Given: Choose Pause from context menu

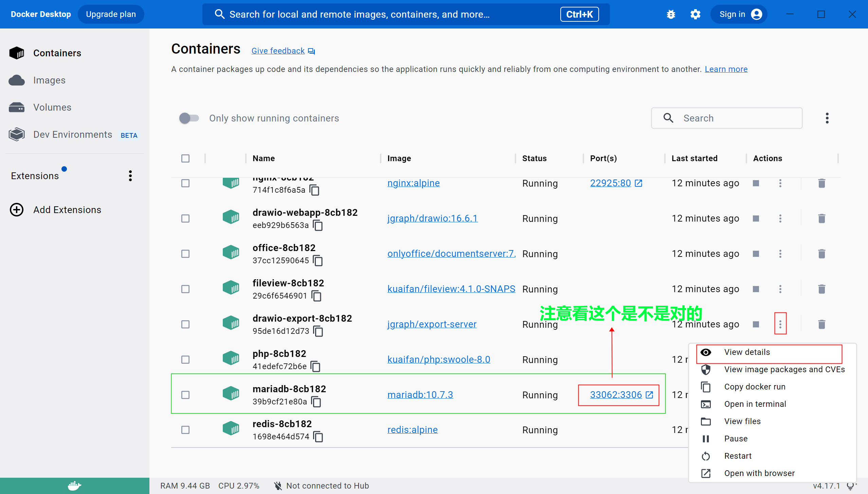Looking at the screenshot, I should pos(773,439).
